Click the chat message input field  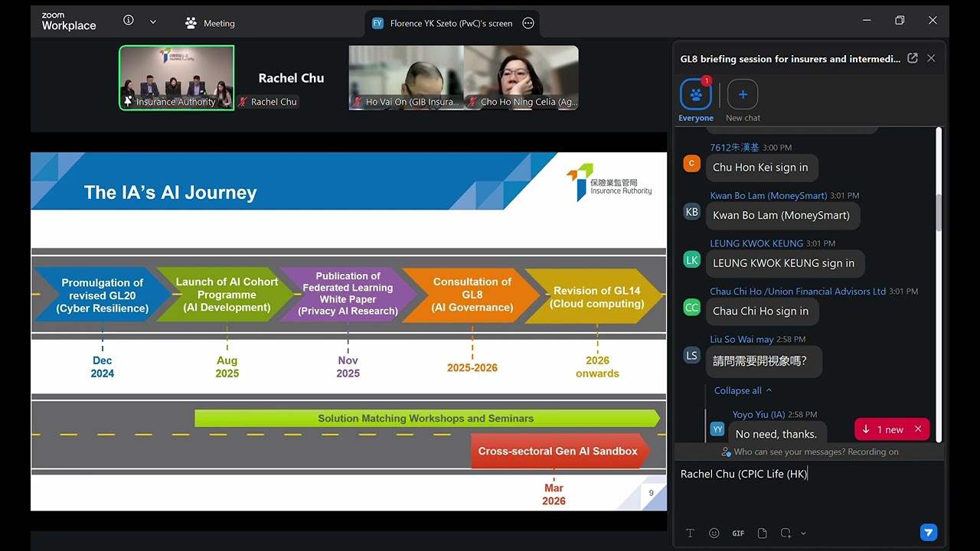808,490
